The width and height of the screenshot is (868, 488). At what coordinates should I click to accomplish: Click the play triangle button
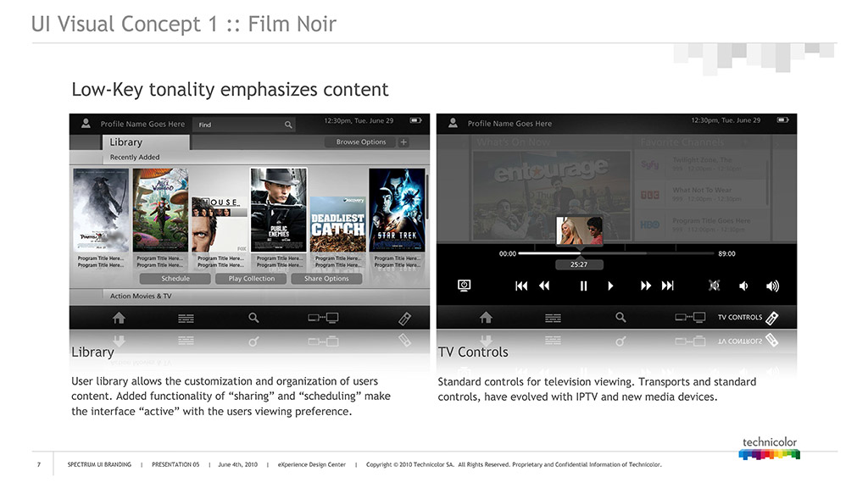611,286
